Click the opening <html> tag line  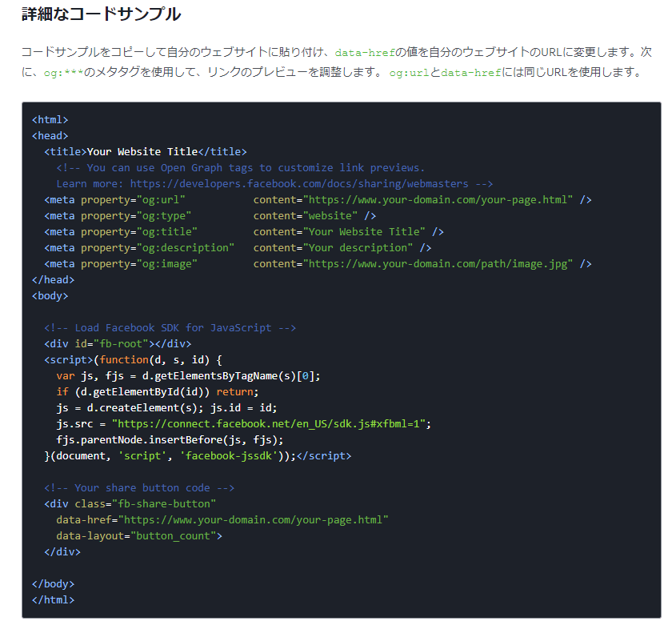50,119
